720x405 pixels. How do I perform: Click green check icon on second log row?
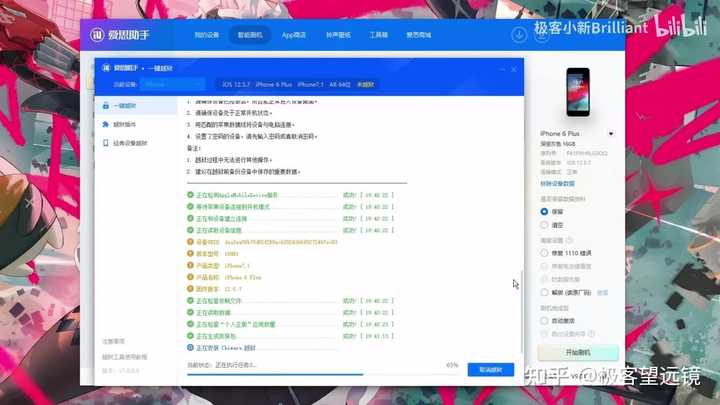coord(190,207)
